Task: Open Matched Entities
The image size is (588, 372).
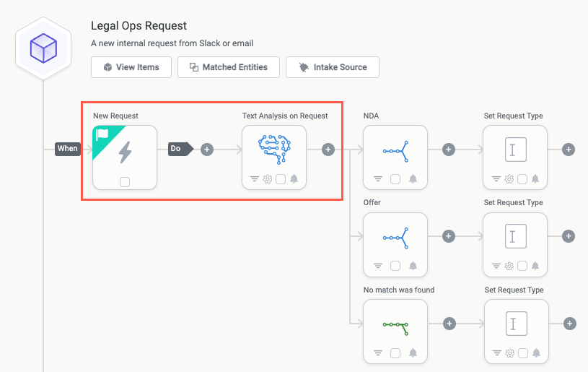Action: tap(228, 67)
